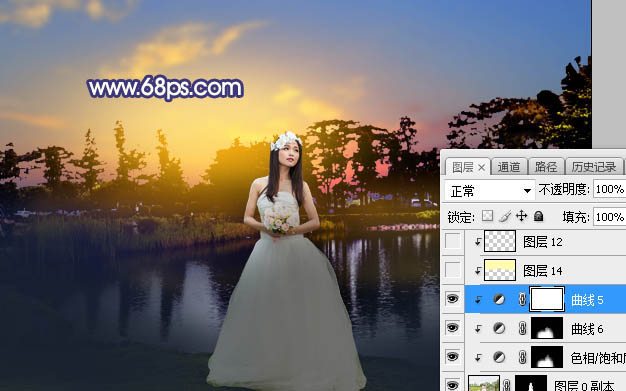626x391 pixels.
Task: Click 曲线 6 curves adjustment icon
Action: 499,328
